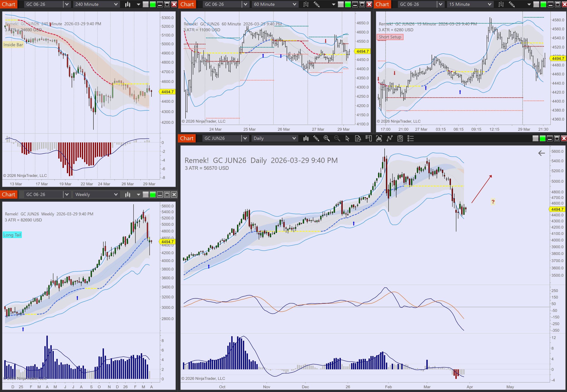This screenshot has width=567, height=392.
Task: Open the data box icon
Action: point(358,139)
